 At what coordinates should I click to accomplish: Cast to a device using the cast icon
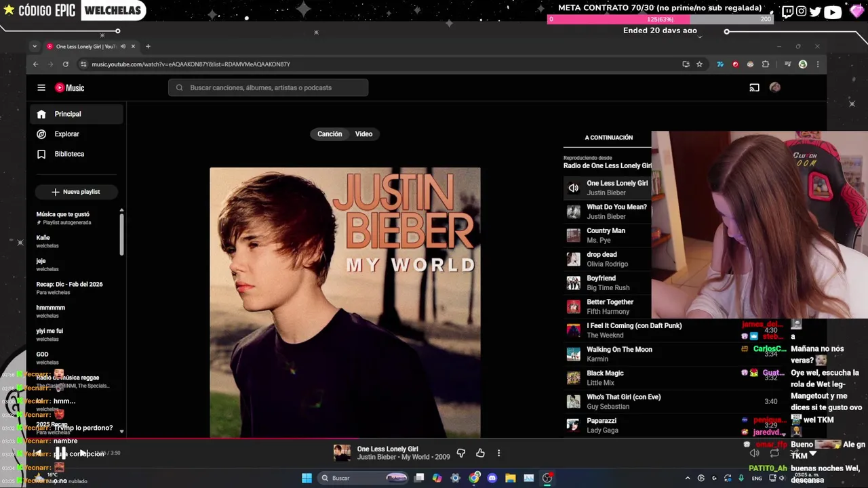coord(754,87)
